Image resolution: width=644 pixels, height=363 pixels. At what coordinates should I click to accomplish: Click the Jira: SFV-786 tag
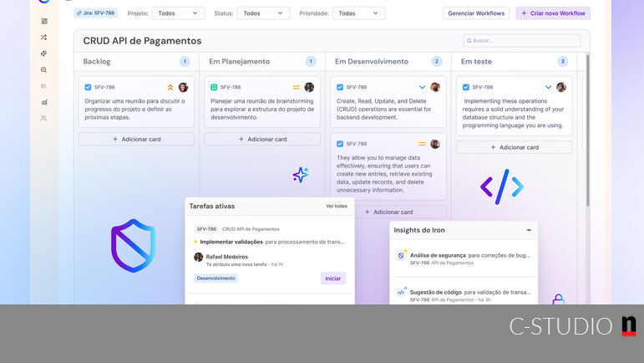(x=95, y=13)
